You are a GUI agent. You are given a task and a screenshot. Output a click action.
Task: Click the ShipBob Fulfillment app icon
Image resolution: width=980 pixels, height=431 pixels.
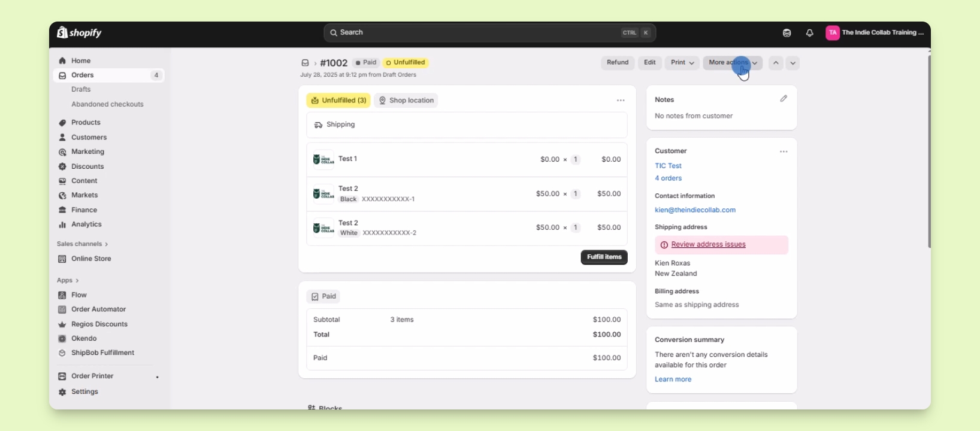coord(62,353)
